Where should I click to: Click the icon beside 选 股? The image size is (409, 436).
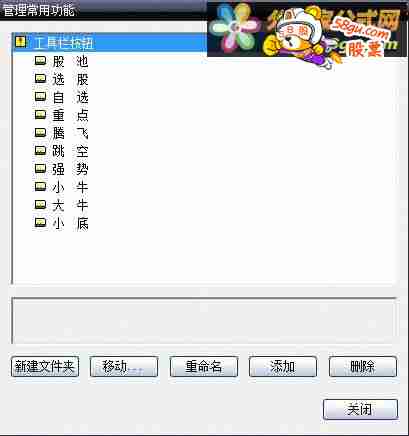click(x=40, y=79)
